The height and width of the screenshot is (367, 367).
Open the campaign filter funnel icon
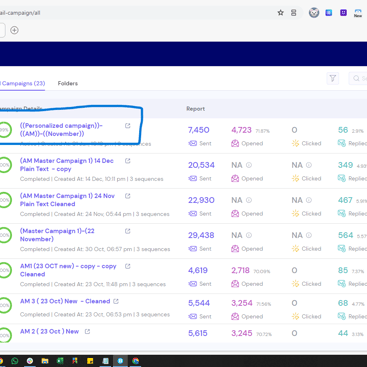coord(333,78)
